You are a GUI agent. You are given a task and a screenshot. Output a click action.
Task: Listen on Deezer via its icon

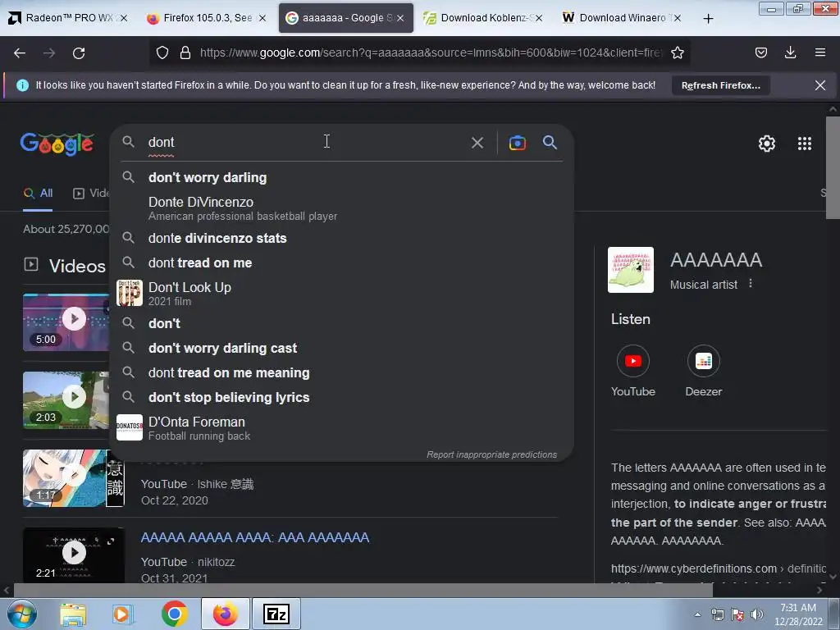[x=703, y=361]
